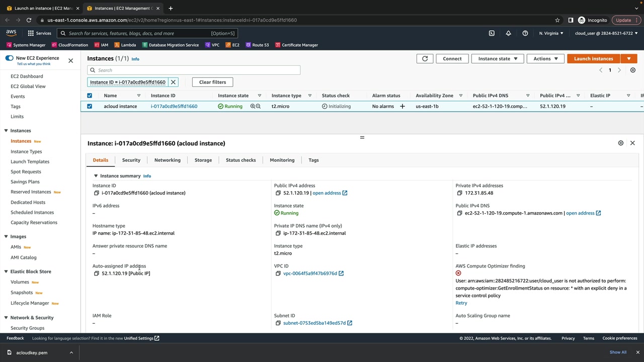Retry the Compute Optimizer finding
644x362 pixels.
pyautogui.click(x=461, y=303)
